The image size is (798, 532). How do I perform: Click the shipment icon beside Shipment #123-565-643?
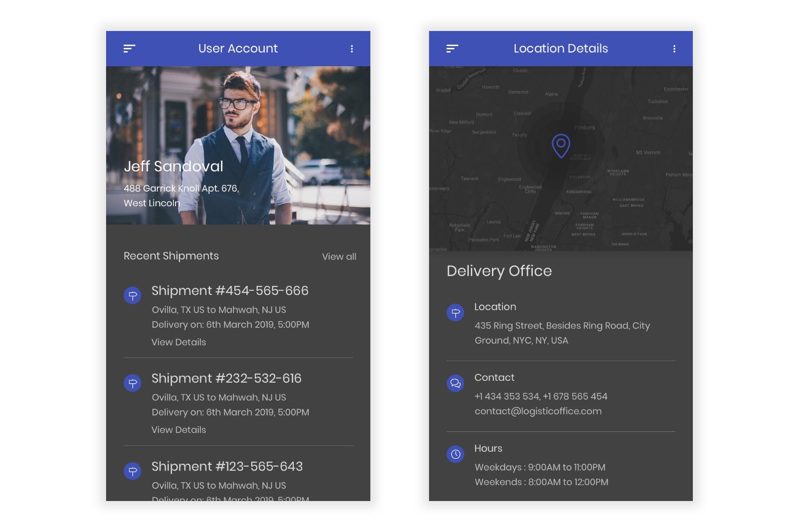tap(133, 471)
